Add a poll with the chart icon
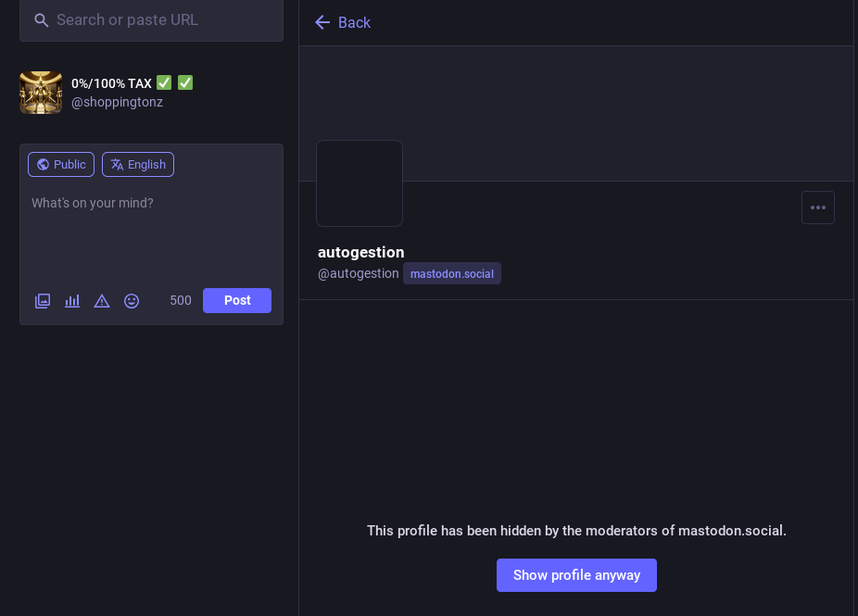 coord(72,301)
